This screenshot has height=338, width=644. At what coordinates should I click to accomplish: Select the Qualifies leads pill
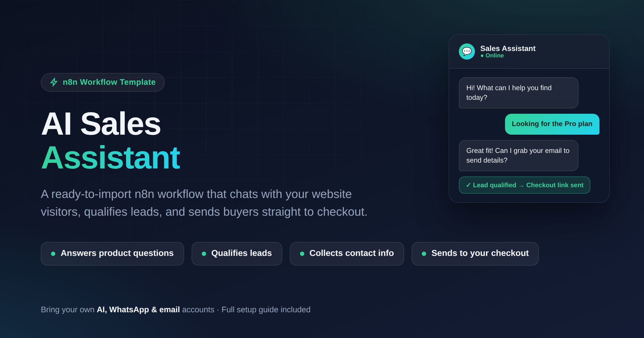[237, 254]
